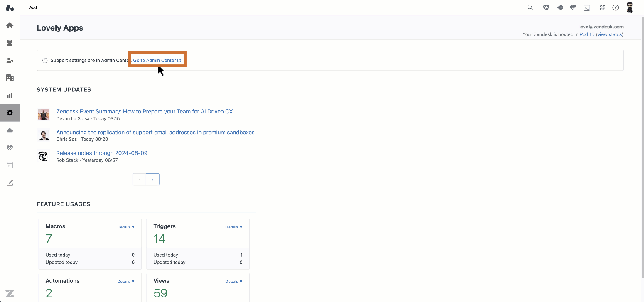The height and width of the screenshot is (302, 644).
Task: Click the view status link
Action: point(610,34)
